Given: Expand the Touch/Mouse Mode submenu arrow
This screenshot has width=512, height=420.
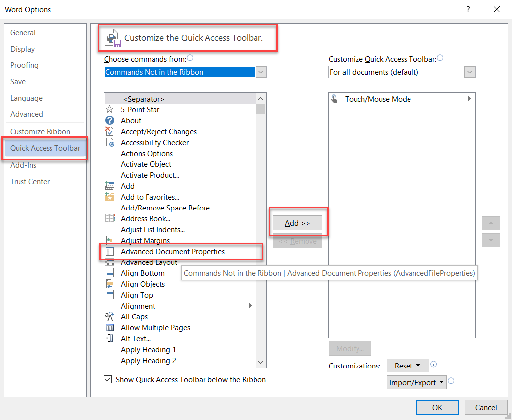Looking at the screenshot, I should pos(469,98).
